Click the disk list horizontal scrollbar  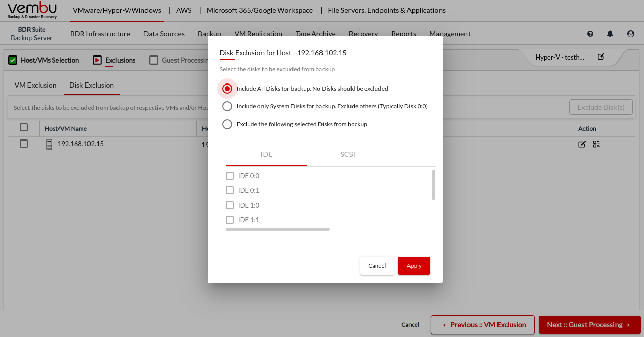click(278, 229)
